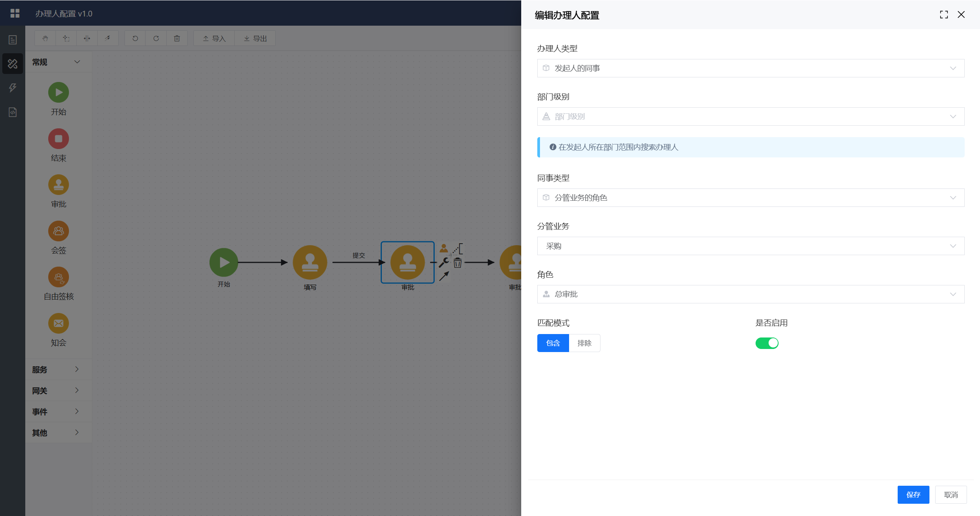Click the countersign (会签) palette node icon
Viewport: 980px width, 516px height.
coord(59,231)
